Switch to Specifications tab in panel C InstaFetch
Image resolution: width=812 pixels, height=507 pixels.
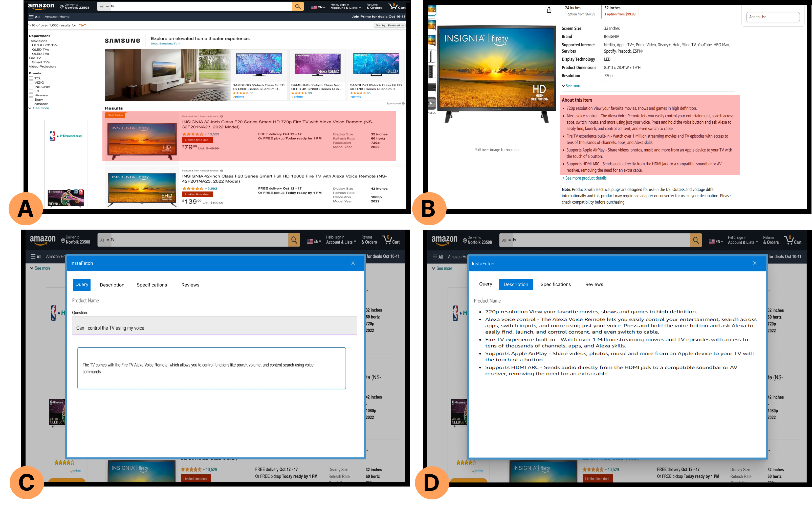click(151, 285)
